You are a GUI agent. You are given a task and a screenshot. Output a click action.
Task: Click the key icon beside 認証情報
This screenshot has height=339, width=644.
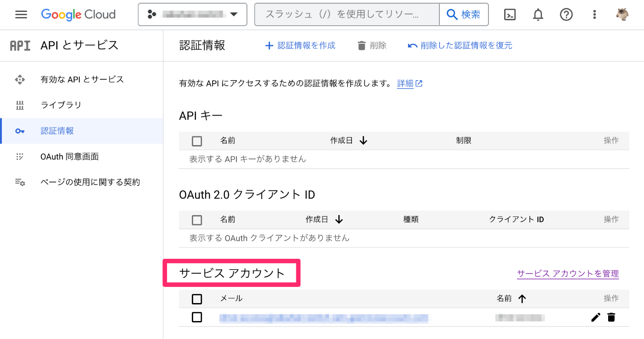tap(20, 131)
